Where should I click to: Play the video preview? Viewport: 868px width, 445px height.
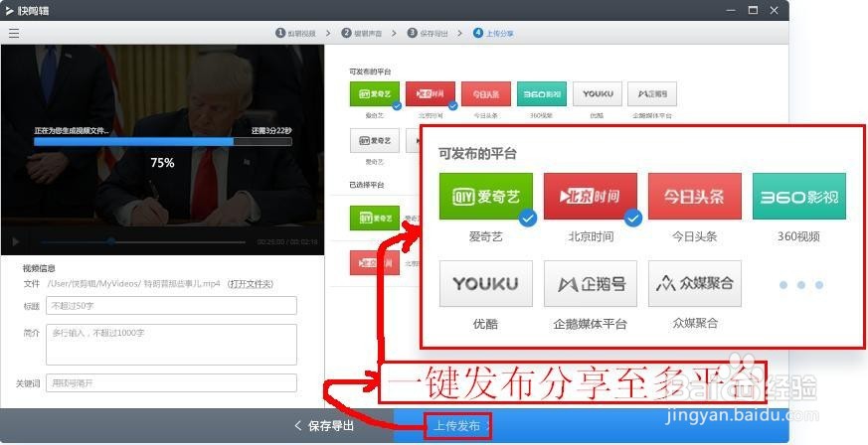16,241
